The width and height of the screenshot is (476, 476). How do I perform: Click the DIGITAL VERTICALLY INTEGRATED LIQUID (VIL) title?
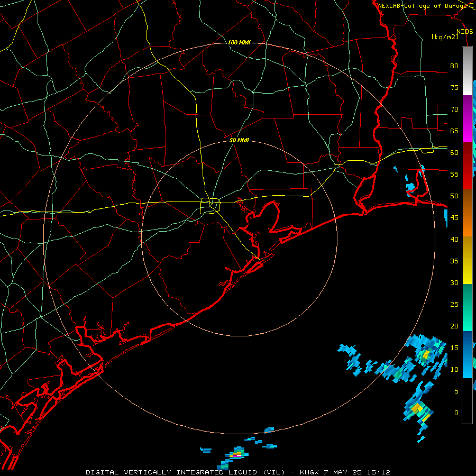[185, 472]
